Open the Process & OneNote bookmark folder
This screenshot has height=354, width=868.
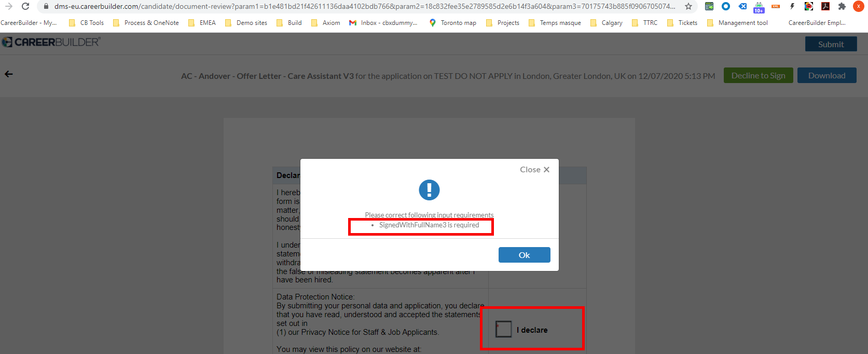[146, 23]
